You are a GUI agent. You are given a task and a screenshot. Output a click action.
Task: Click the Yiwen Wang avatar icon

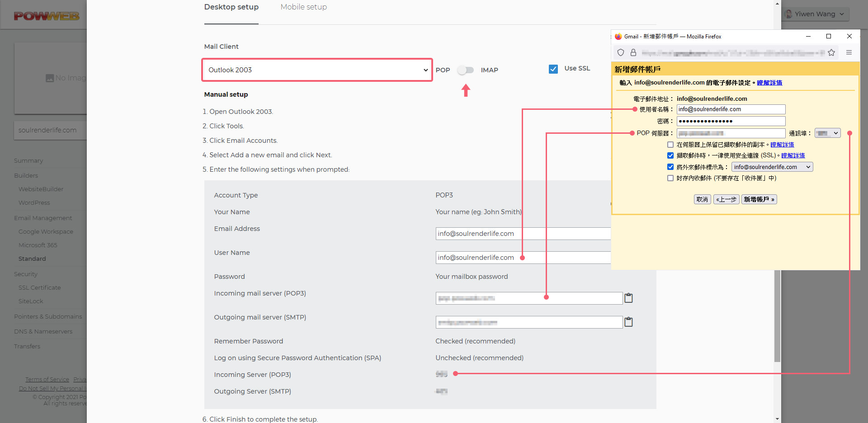[789, 14]
